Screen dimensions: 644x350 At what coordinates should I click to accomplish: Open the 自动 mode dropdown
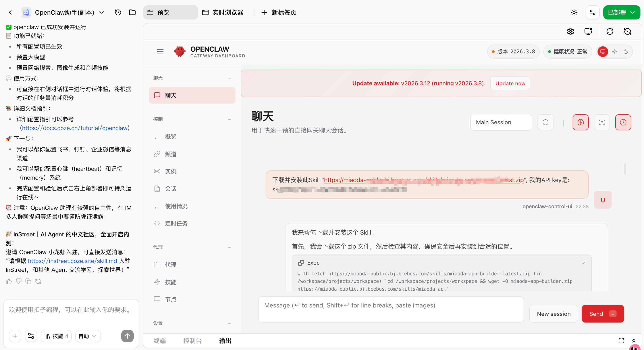(x=87, y=336)
